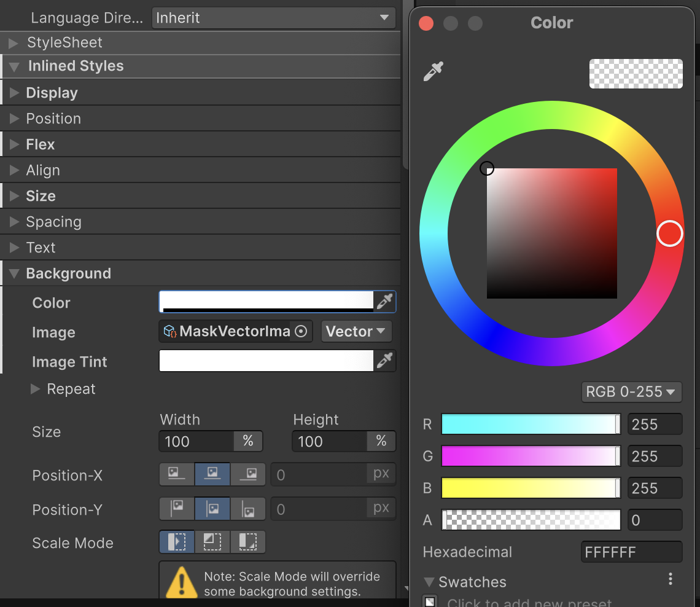Viewport: 700px width, 607px height.
Task: Set Position-Y alignment to bottom
Action: 248,508
